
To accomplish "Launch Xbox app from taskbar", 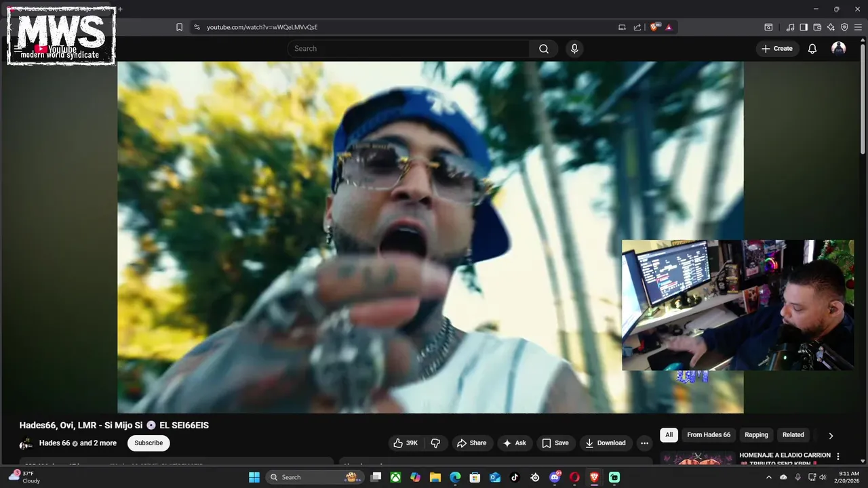I will click(395, 477).
